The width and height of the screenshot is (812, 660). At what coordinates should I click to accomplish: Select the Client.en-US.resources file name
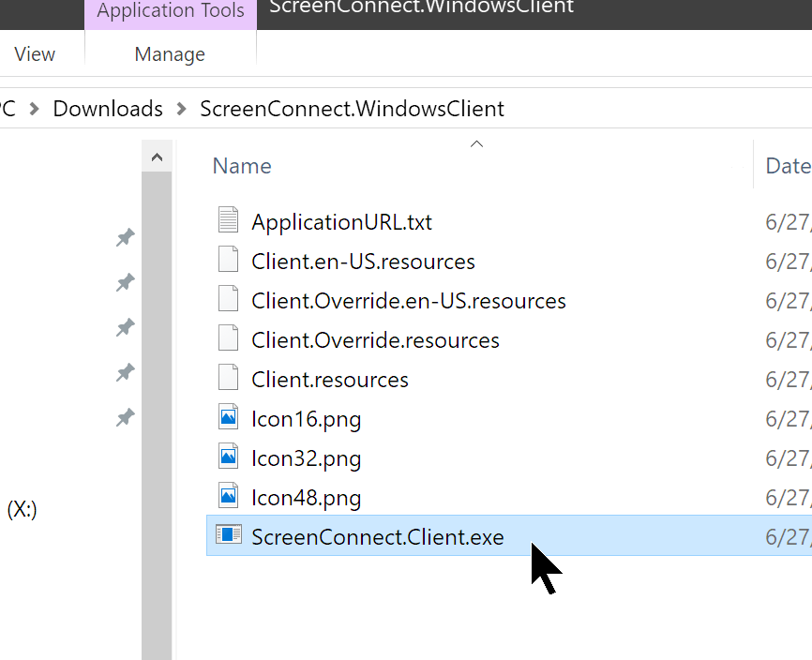tap(363, 262)
